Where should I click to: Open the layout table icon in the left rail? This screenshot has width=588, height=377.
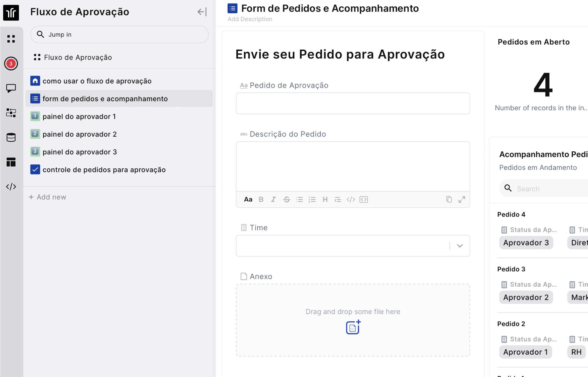(11, 162)
